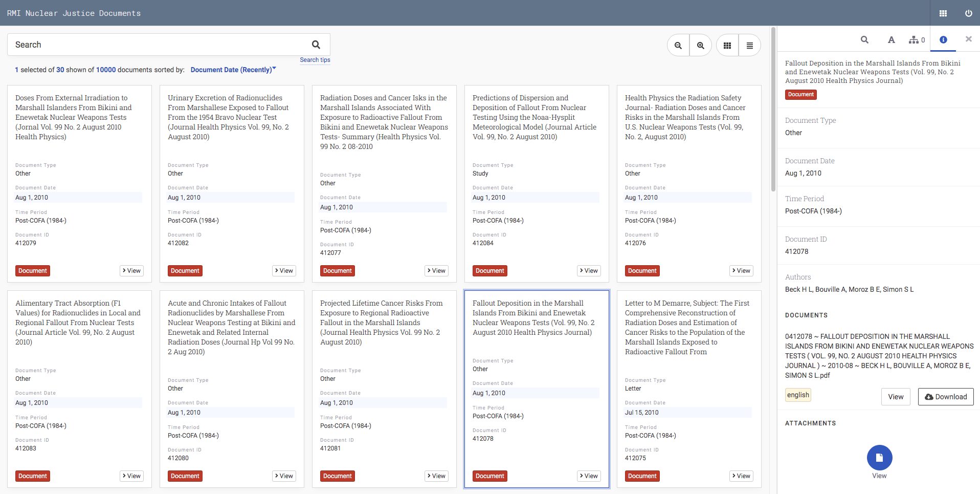Zoom out card size
The width and height of the screenshot is (980, 494).
[678, 46]
